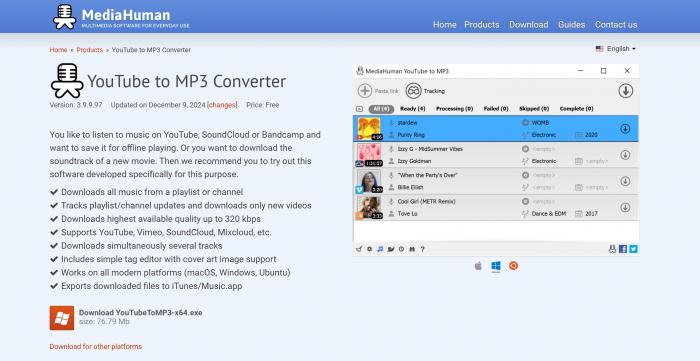
Task: Click the Twitter icon in the app
Action: coord(633,249)
